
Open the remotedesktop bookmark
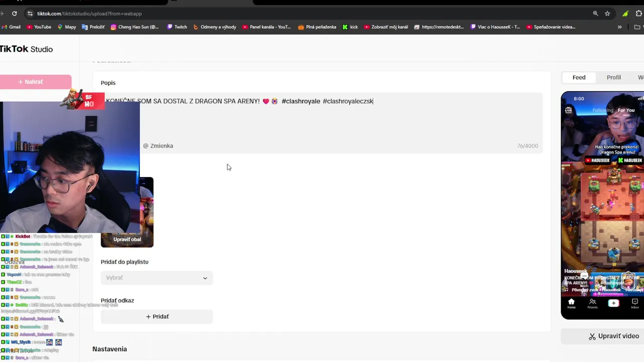point(439,27)
